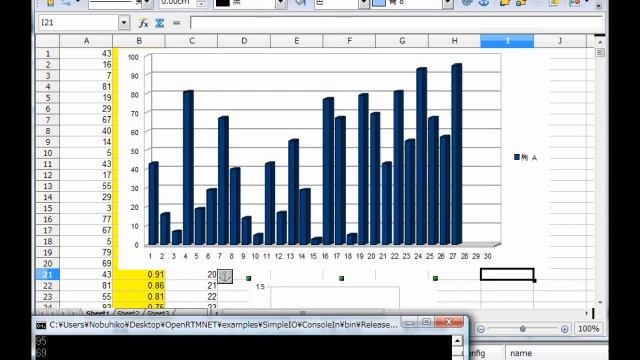This screenshot has width=640, height=360.
Task: Zoom out with the minus icon
Action: (480, 329)
